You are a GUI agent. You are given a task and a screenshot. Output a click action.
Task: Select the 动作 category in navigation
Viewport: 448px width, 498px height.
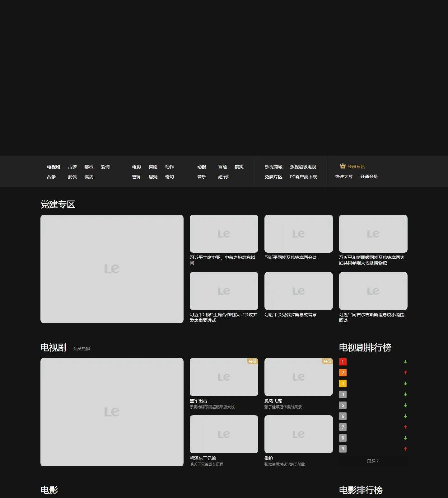(169, 167)
